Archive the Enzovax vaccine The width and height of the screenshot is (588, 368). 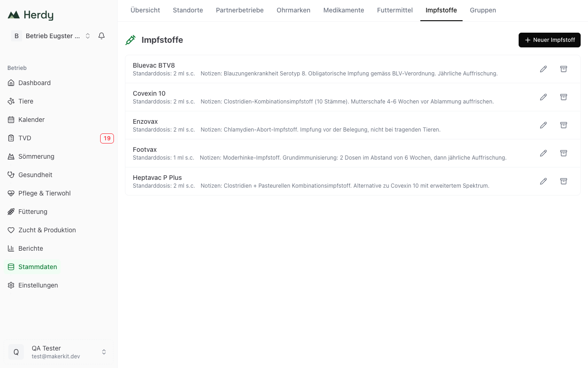coord(564,125)
